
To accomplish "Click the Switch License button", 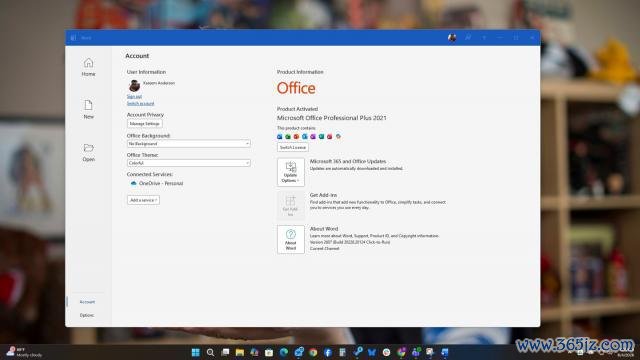I will pyautogui.click(x=293, y=147).
